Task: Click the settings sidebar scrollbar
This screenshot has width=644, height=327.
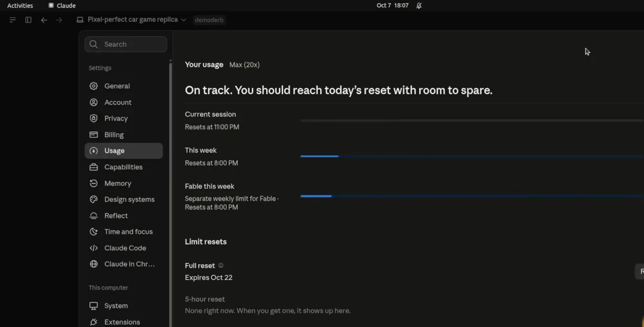Action: coord(170,194)
